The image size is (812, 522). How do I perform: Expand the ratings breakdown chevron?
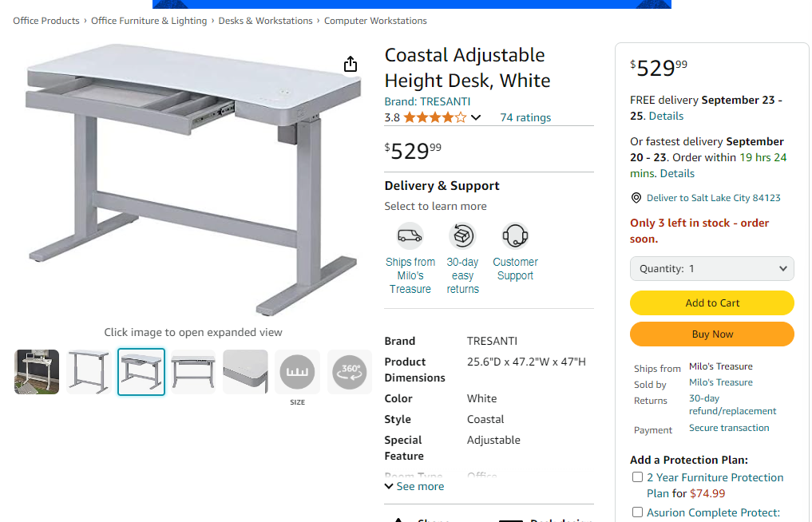pos(476,117)
